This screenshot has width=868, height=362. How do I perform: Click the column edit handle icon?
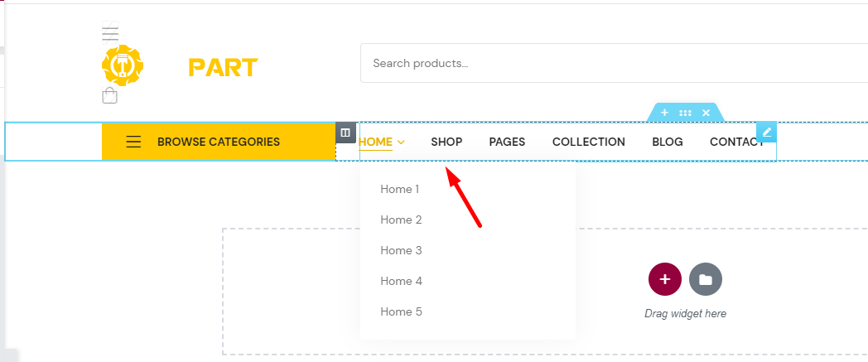345,133
